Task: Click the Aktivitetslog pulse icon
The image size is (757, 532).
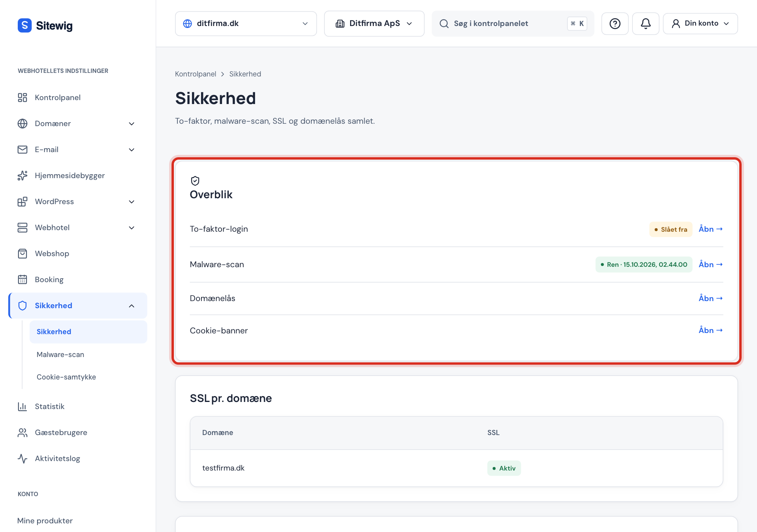Action: coord(22,458)
